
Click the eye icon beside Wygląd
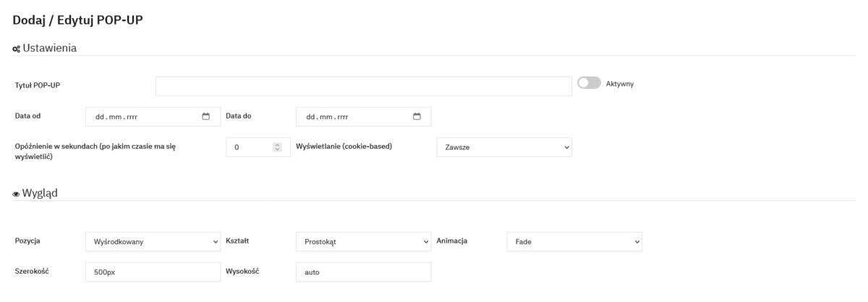click(17, 194)
